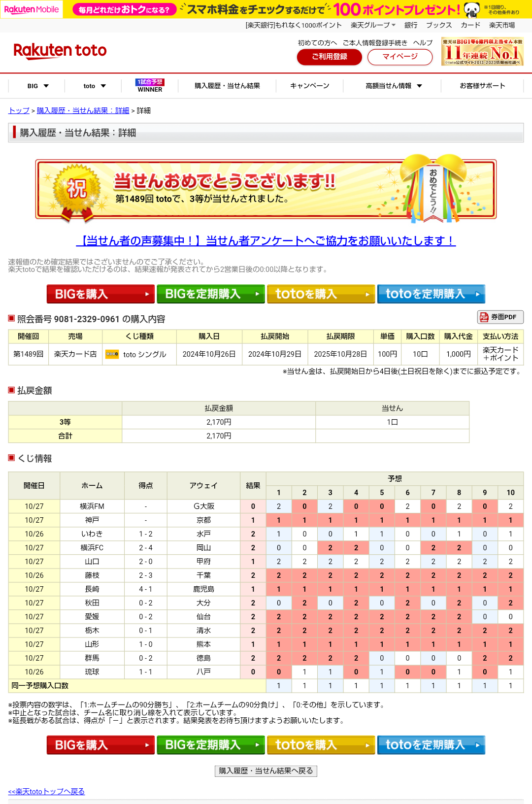Go to the キャンペーン menu item
Viewport: 532px width, 804px height.
coord(309,86)
